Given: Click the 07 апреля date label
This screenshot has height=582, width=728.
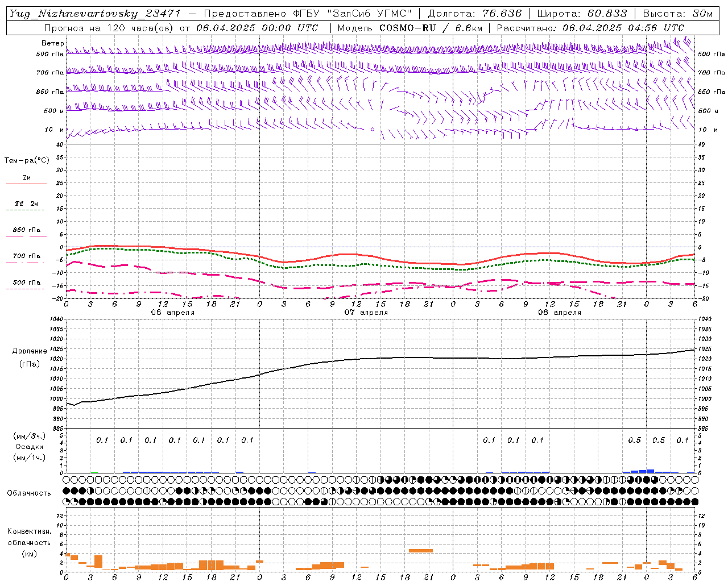Looking at the screenshot, I should click(366, 313).
